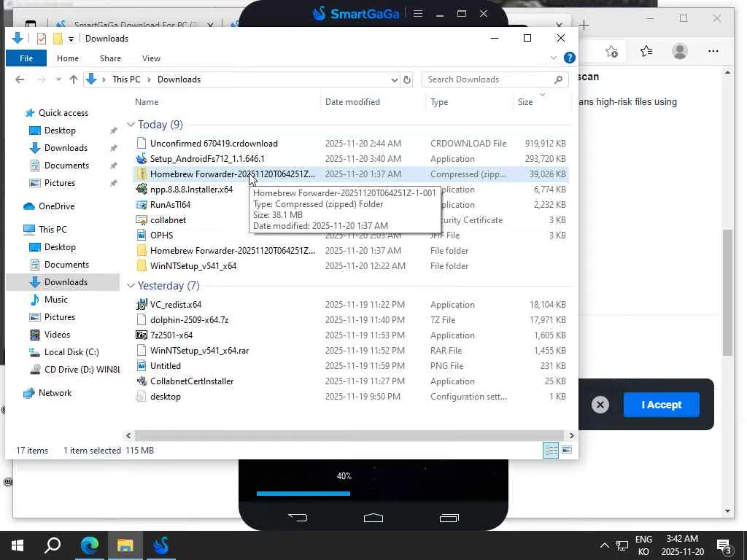
Task: Click chevron between This PC and Downloads
Action: click(x=149, y=79)
